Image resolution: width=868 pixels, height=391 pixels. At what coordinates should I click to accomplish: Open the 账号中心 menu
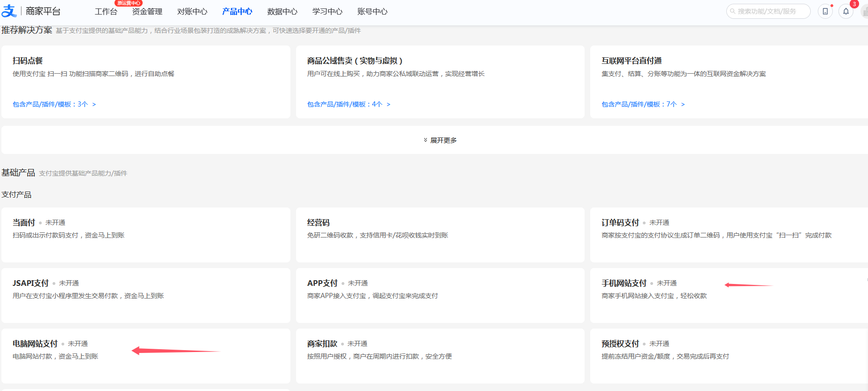coord(373,12)
